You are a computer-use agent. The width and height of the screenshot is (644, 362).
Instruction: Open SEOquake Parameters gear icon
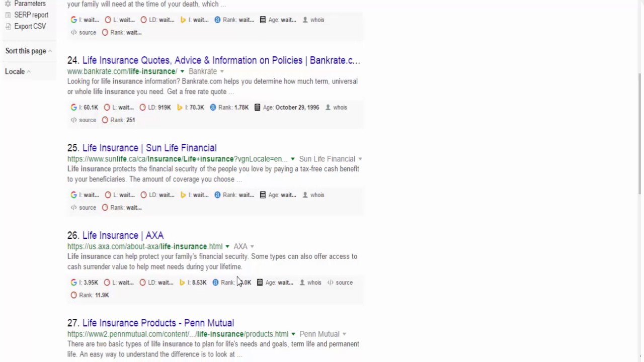[x=8, y=4]
